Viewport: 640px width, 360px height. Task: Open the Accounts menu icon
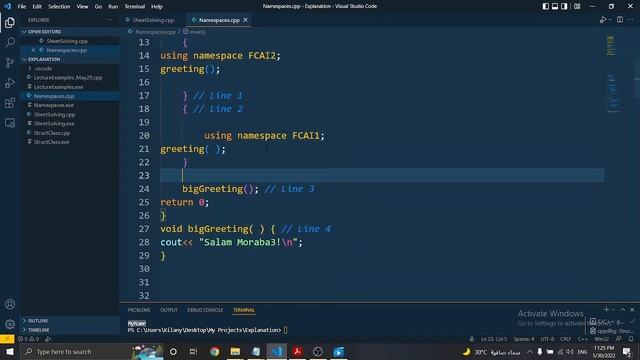pyautogui.click(x=10, y=304)
